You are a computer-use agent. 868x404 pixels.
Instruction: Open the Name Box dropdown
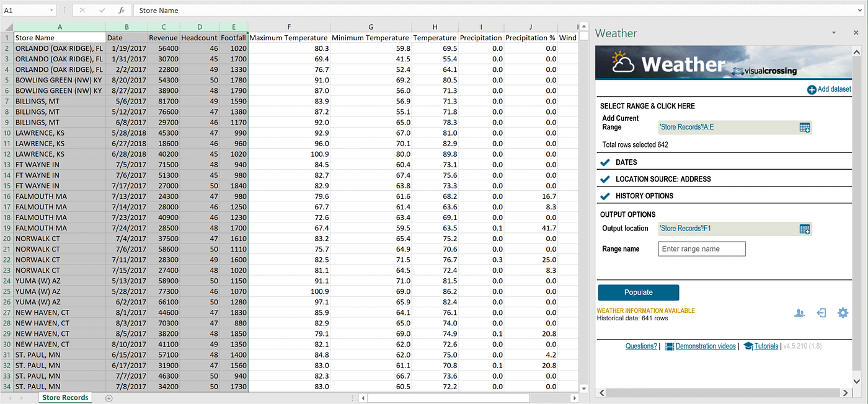click(x=51, y=10)
